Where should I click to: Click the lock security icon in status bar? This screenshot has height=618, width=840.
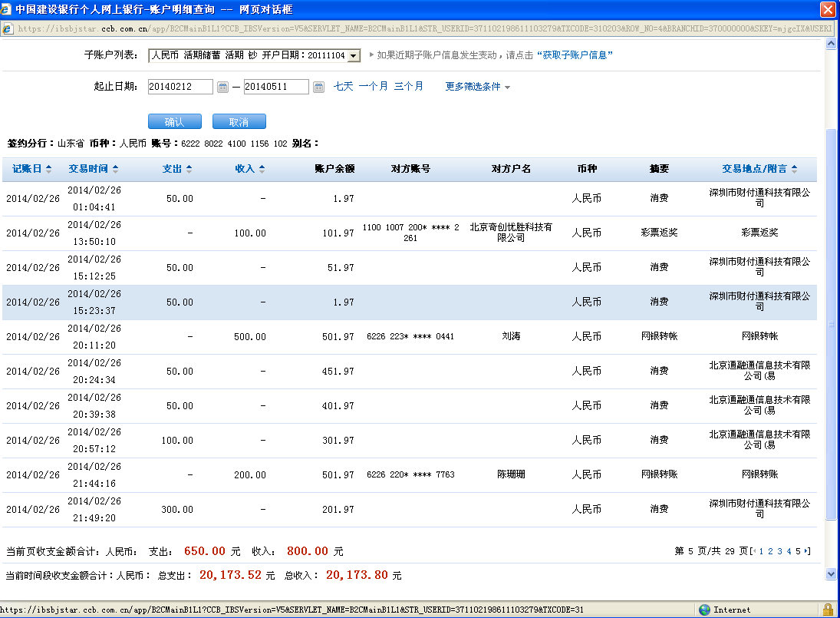point(827,610)
